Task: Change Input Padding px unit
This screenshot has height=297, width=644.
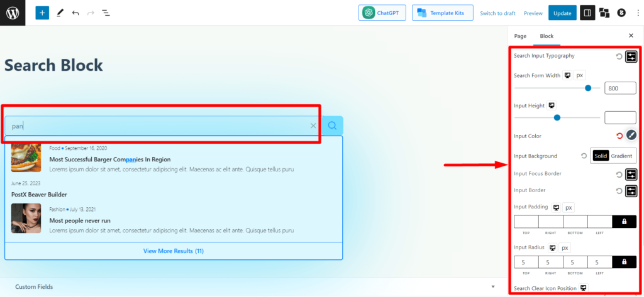Action: coord(569,208)
